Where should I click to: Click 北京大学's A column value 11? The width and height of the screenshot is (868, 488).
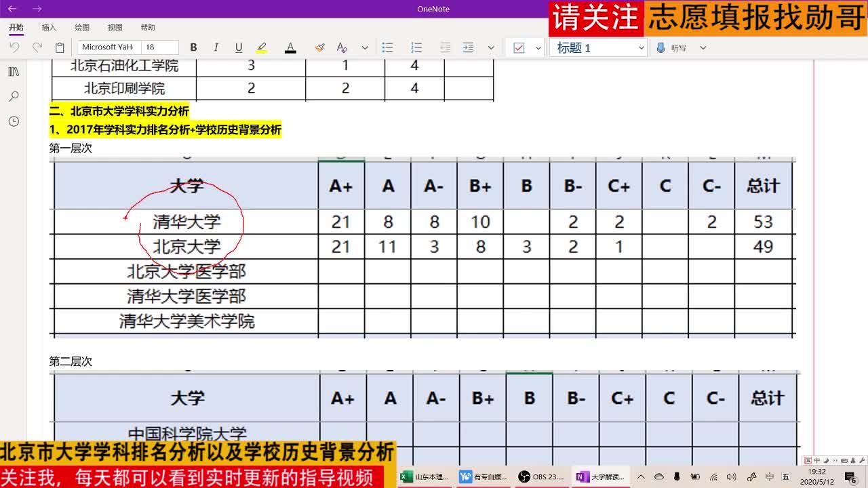(x=387, y=247)
